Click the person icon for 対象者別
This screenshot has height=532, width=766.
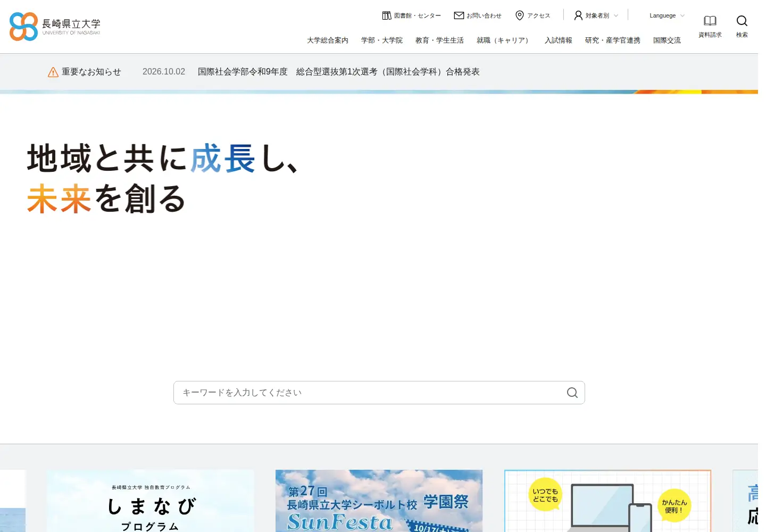pos(578,15)
